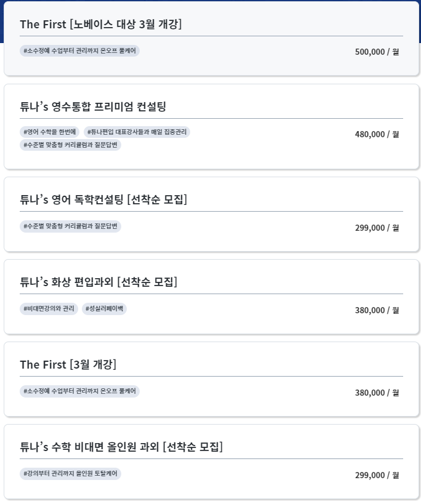Select the 500,000 / 월 price
Image resolution: width=421 pixels, height=504 pixels.
[x=377, y=52]
